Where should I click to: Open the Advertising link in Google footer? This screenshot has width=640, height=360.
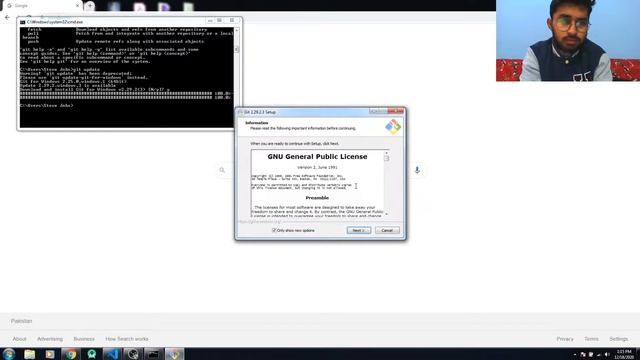50,339
